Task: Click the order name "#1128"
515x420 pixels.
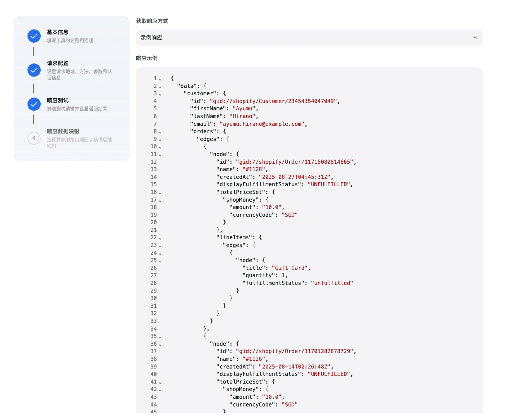Action: click(x=254, y=169)
